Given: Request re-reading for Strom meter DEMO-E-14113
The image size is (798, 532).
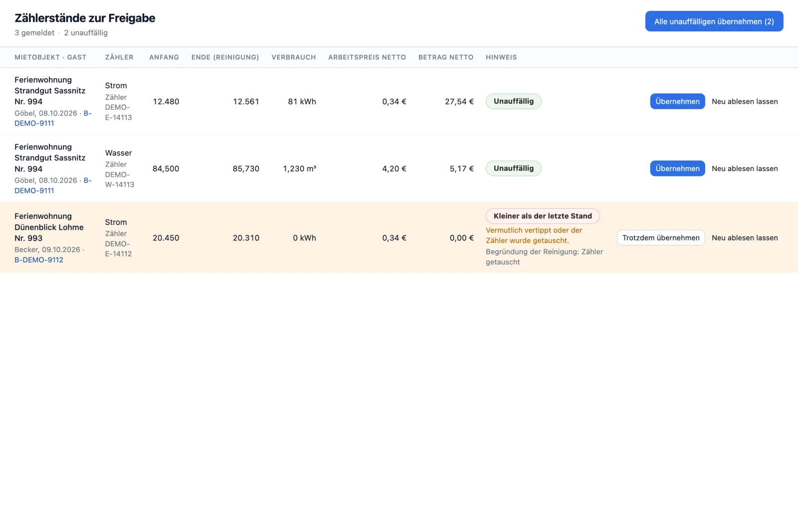Looking at the screenshot, I should pos(745,101).
